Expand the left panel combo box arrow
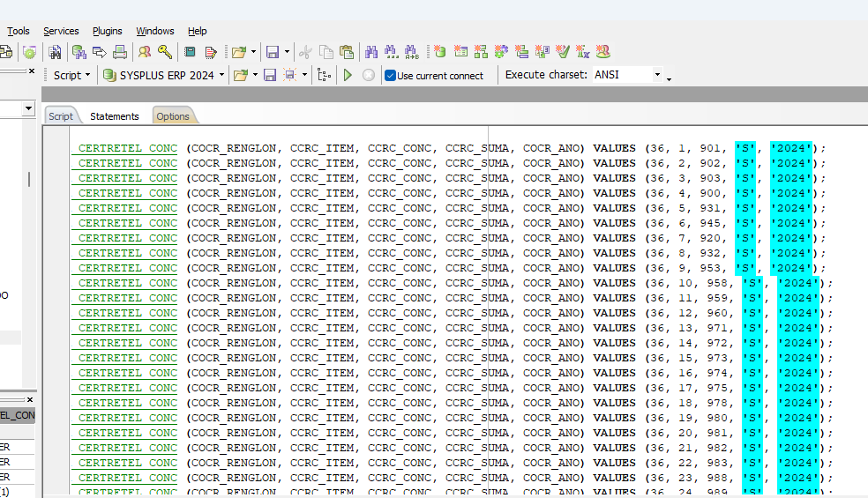 [28, 108]
